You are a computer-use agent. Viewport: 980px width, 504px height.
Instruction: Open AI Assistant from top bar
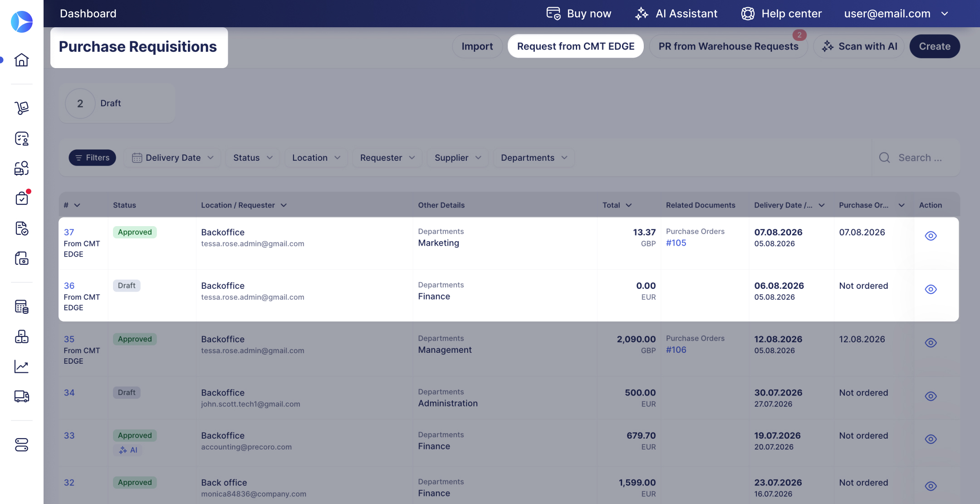(x=676, y=14)
